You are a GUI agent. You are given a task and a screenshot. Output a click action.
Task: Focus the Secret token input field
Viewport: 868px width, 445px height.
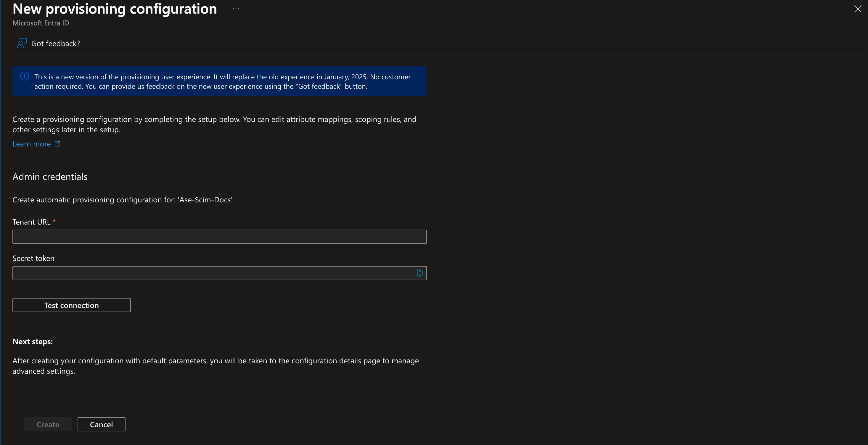(209, 273)
